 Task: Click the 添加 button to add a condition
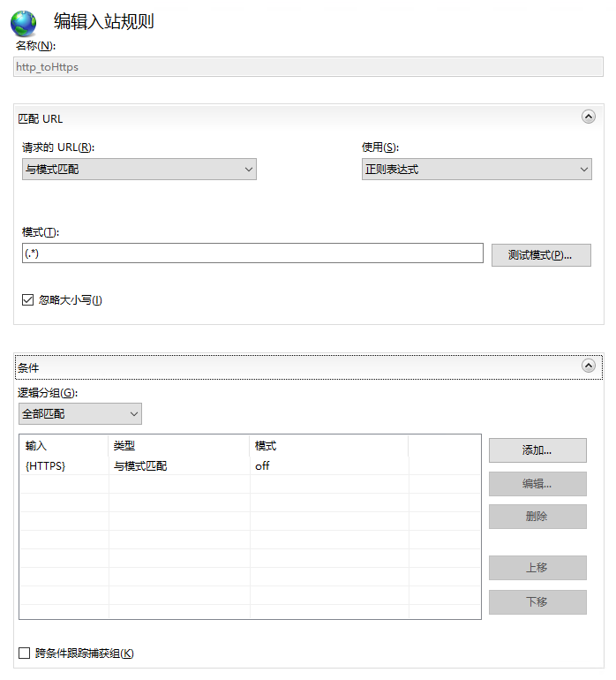[x=537, y=450]
